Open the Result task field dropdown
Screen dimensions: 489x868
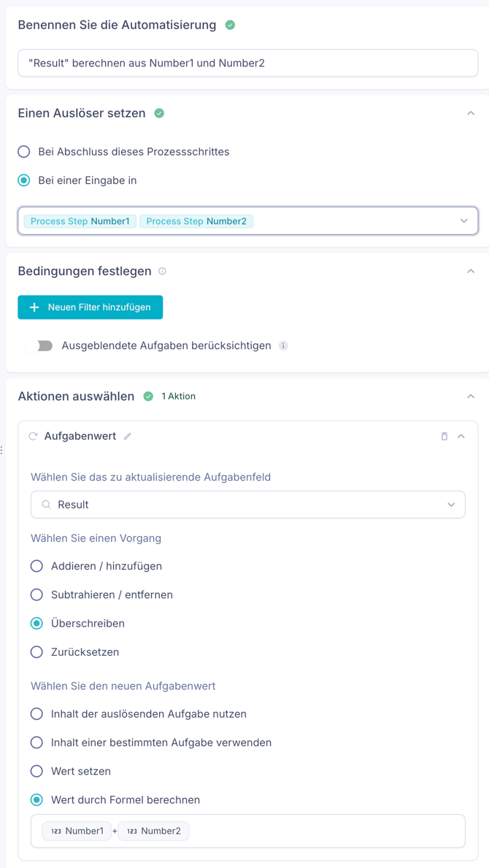[451, 505]
